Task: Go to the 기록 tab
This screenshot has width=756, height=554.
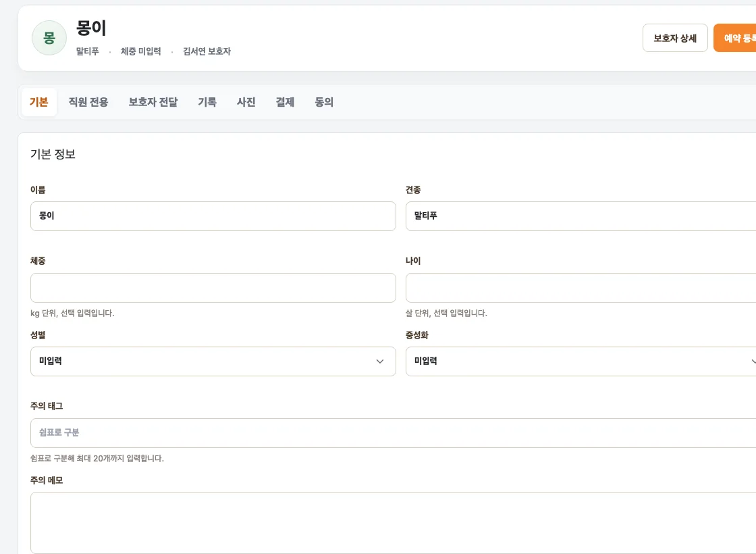Action: (207, 102)
